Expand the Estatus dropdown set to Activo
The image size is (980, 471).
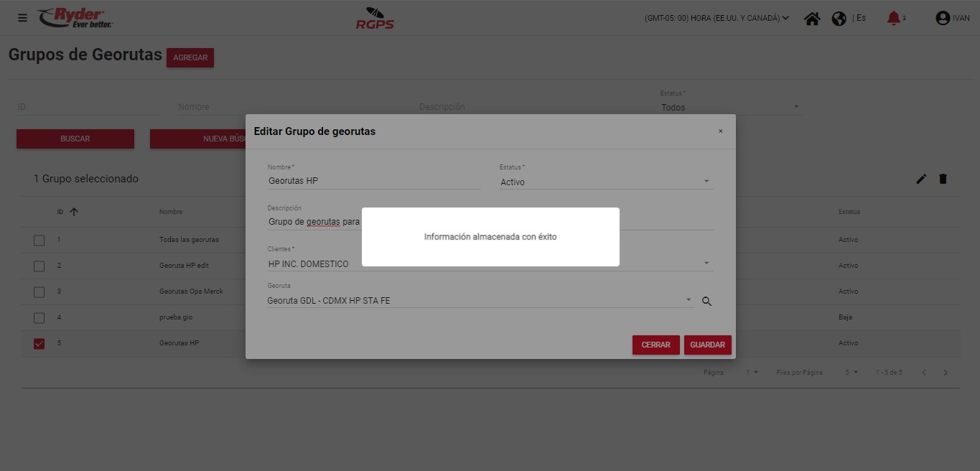coord(605,182)
